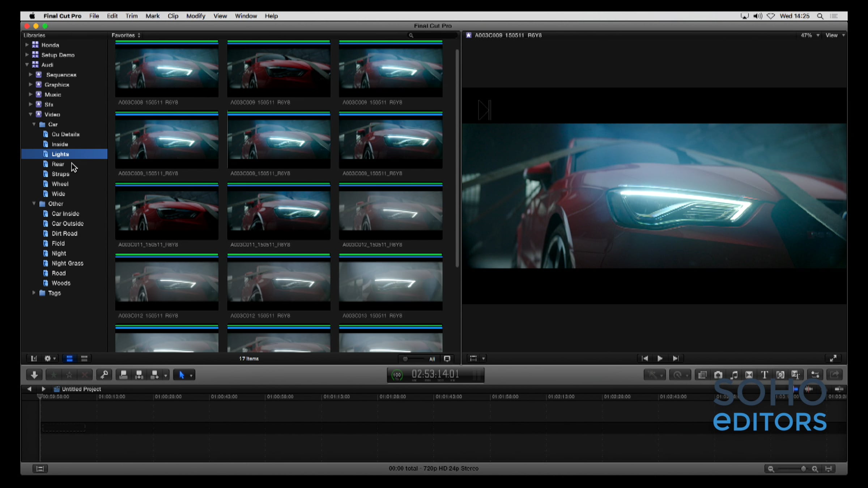Open the Titles browser T icon
Screen dimensions: 868x488
pyautogui.click(x=764, y=375)
